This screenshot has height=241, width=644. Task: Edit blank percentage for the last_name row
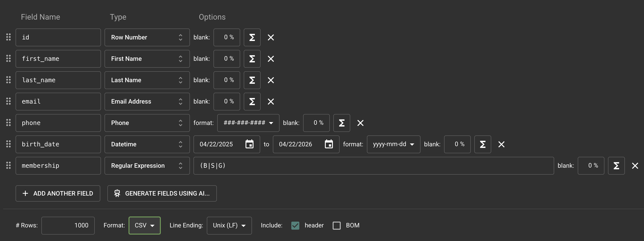coord(227,80)
